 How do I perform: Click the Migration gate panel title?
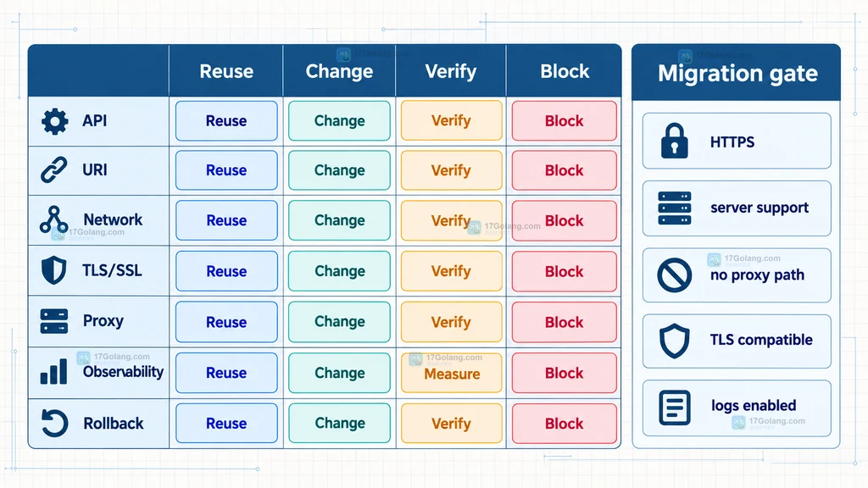[737, 73]
